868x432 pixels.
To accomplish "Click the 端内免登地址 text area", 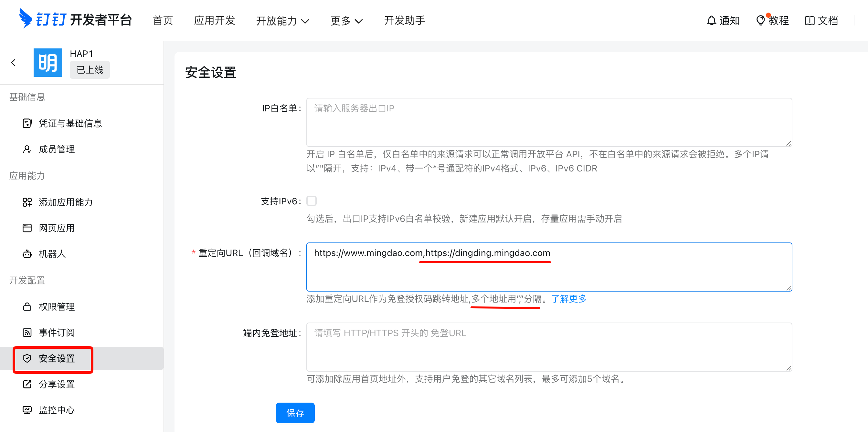I will pyautogui.click(x=549, y=347).
